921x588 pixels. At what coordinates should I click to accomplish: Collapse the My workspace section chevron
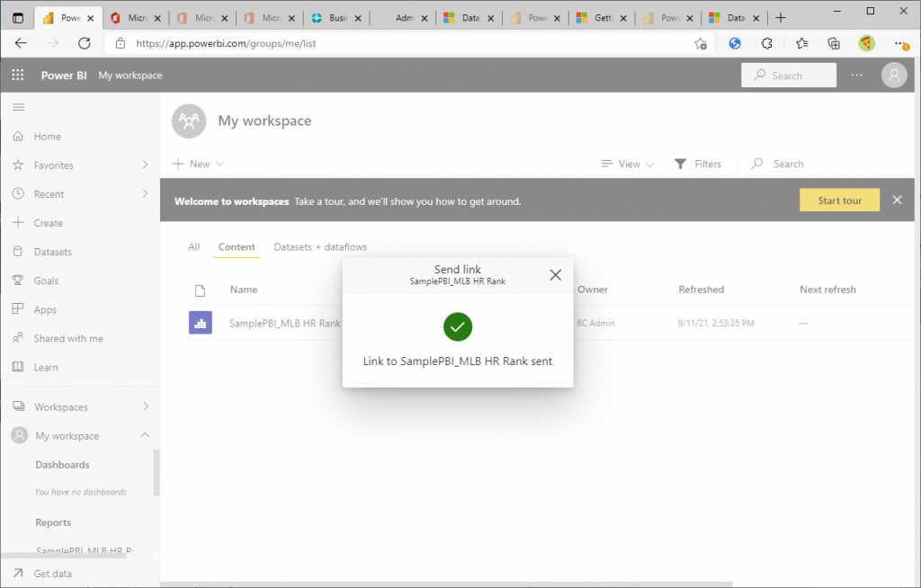pos(145,434)
